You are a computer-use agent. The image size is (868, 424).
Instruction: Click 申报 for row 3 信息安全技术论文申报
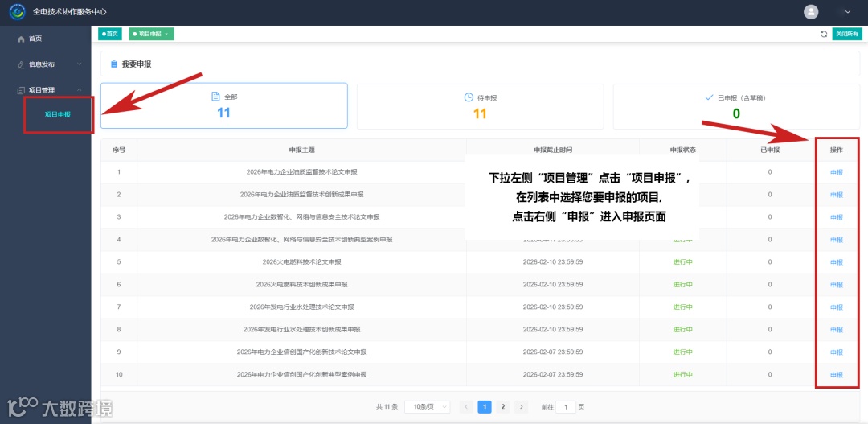(837, 217)
